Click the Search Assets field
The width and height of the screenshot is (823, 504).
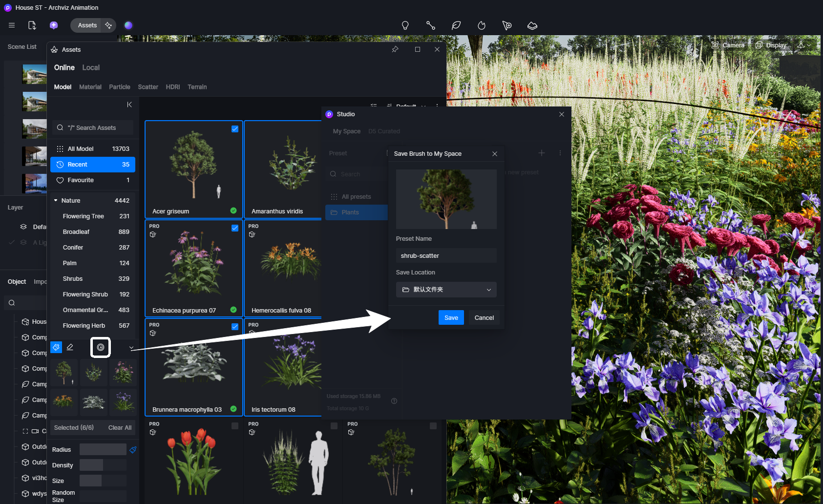pos(93,127)
